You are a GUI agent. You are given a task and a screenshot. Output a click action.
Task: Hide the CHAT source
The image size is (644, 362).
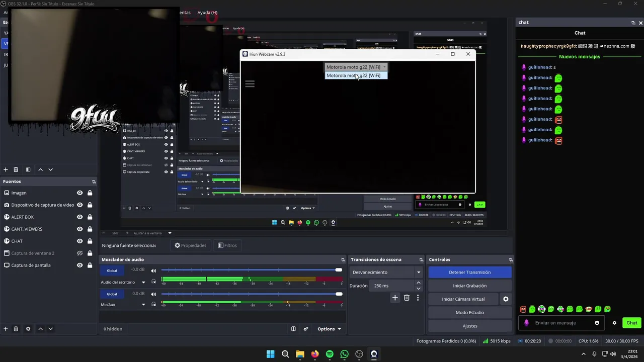pos(79,241)
